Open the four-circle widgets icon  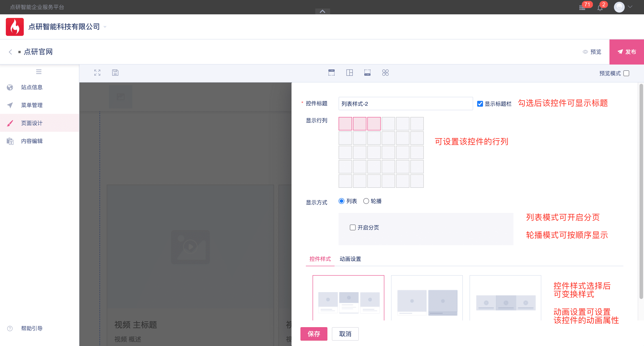(x=385, y=73)
